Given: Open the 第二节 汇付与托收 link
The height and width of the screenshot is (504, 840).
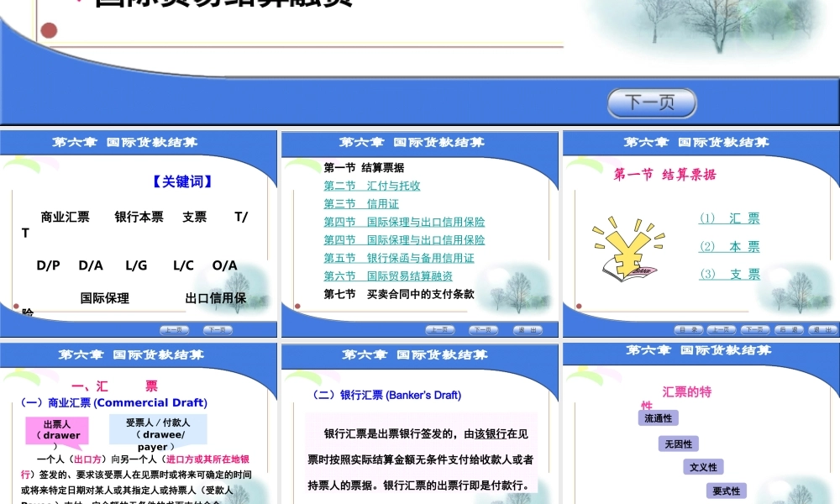Looking at the screenshot, I should [x=374, y=186].
